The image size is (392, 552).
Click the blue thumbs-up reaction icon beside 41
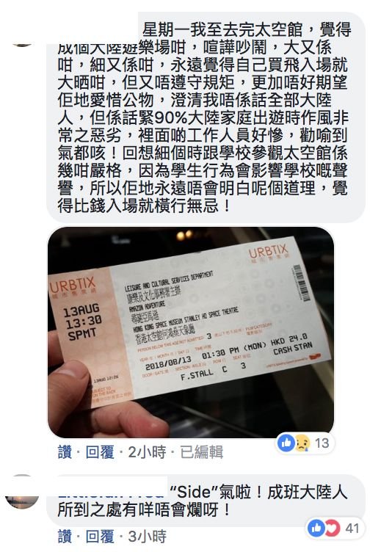point(316,528)
